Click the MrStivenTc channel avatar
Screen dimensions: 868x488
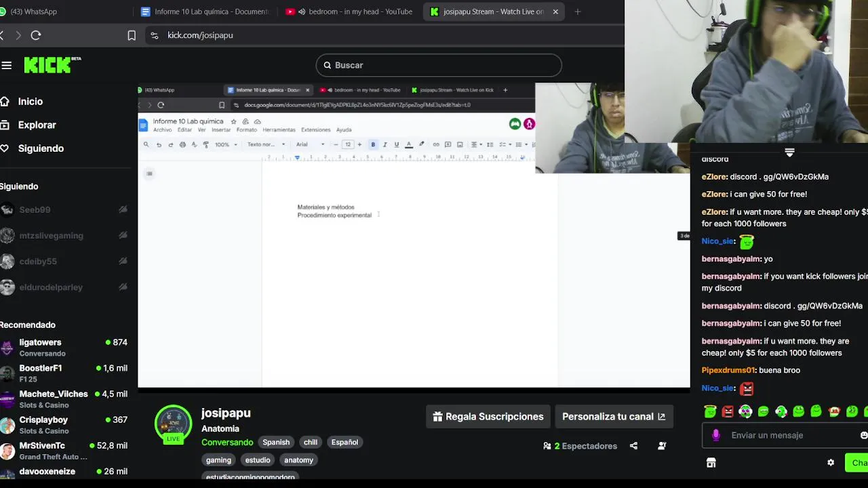pyautogui.click(x=7, y=451)
